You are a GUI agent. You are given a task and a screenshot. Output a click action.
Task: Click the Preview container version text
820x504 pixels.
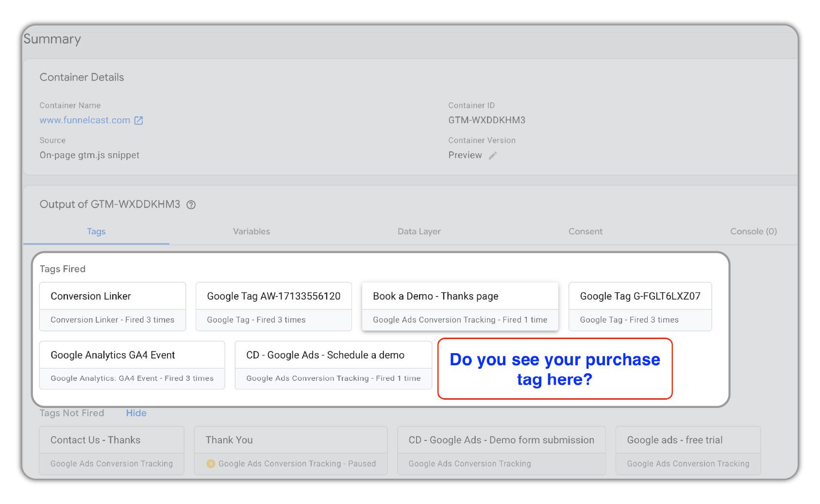click(465, 155)
